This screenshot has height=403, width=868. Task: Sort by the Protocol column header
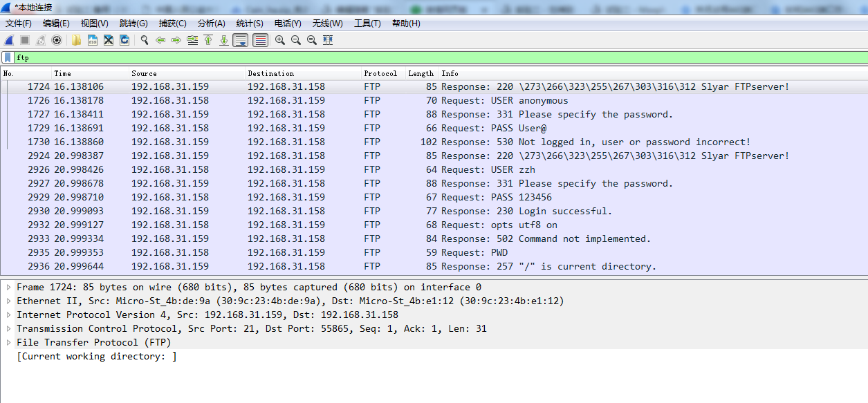click(x=383, y=73)
